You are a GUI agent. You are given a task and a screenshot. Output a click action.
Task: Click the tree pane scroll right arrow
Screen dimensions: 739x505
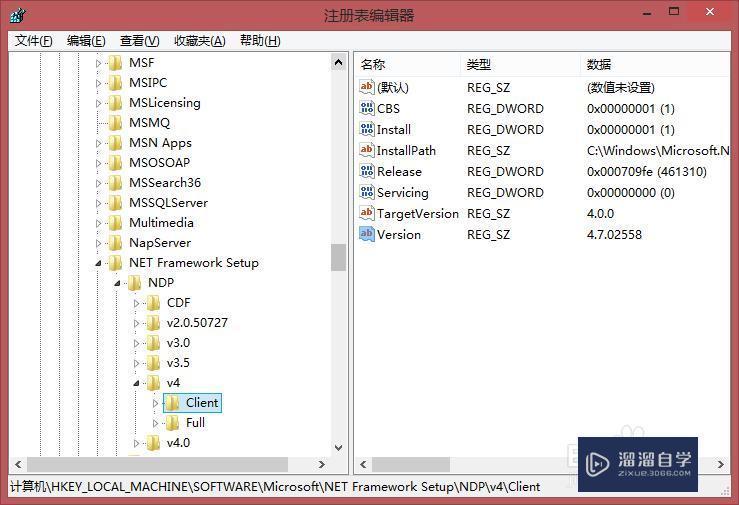click(322, 464)
